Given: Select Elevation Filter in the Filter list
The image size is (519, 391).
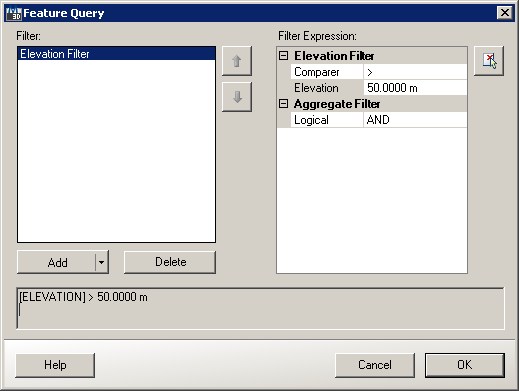Looking at the screenshot, I should 116,54.
